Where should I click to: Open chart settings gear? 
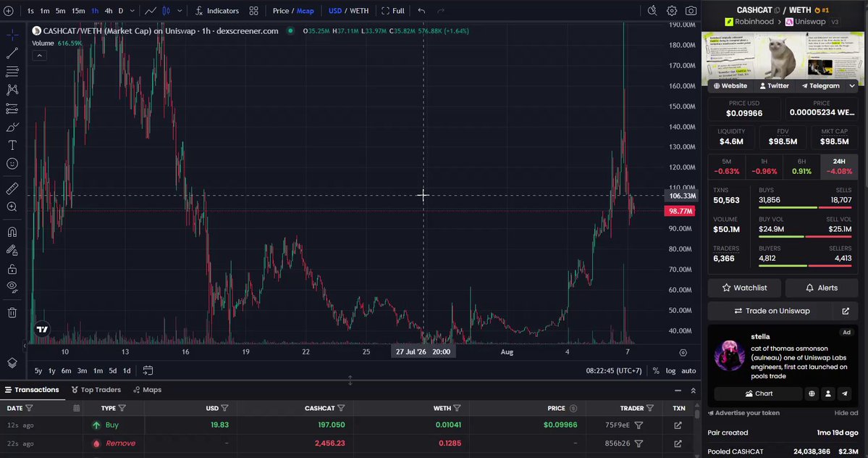(672, 11)
